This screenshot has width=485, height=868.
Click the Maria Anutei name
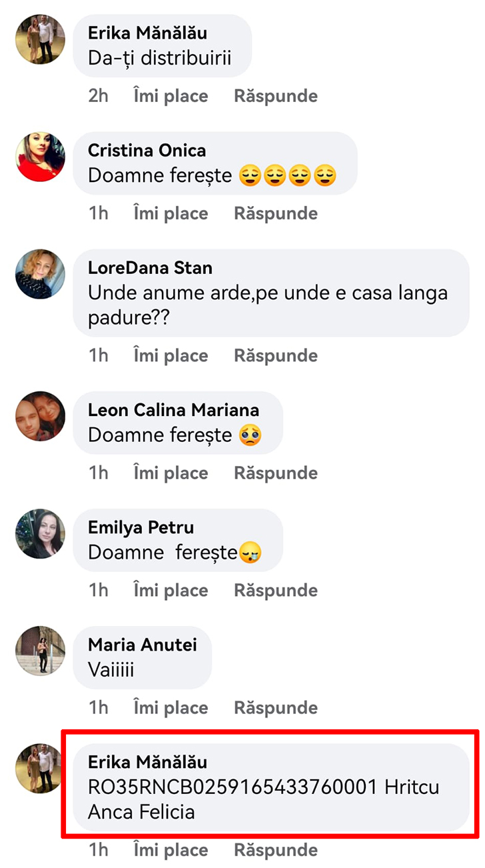point(142,645)
